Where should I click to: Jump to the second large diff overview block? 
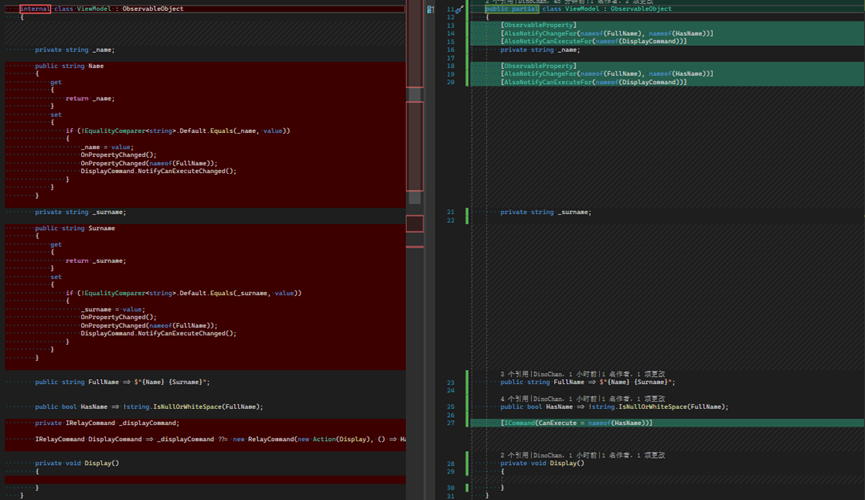tap(415, 146)
